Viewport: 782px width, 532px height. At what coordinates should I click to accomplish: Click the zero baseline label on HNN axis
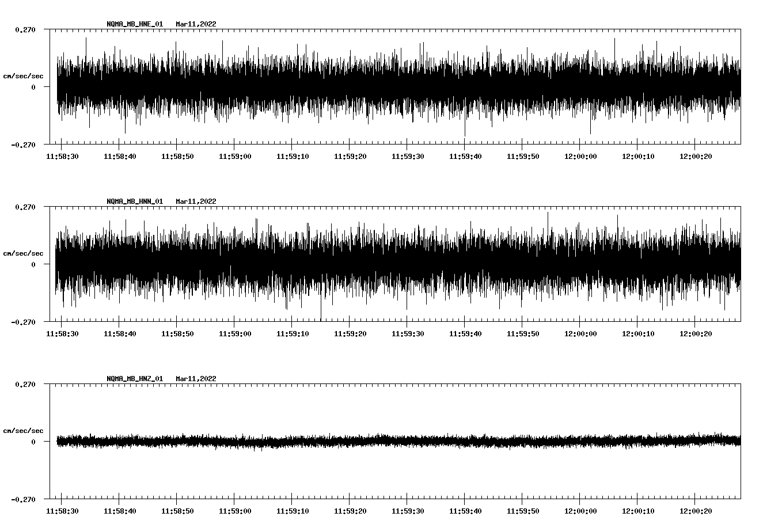click(33, 264)
